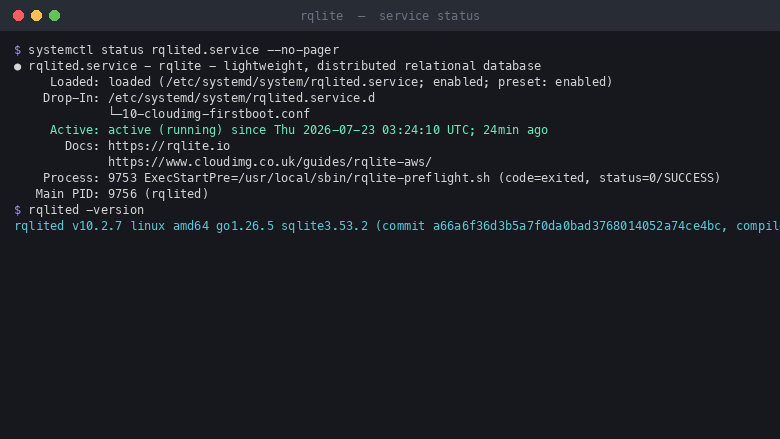Click the window title 'rqlite — service status'
The image size is (780, 439).
pyautogui.click(x=390, y=16)
